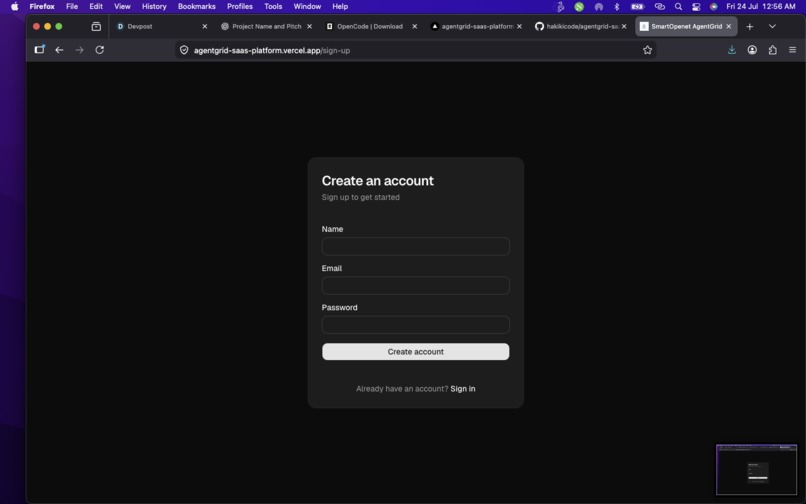List all tabs with chevron dropdown
Viewport: 806px width, 504px height.
pyautogui.click(x=772, y=26)
